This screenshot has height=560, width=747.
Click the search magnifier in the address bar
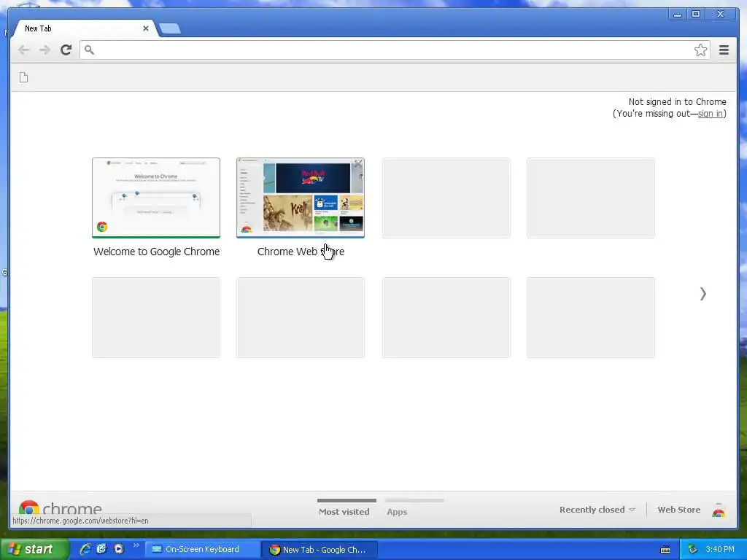pyautogui.click(x=89, y=50)
